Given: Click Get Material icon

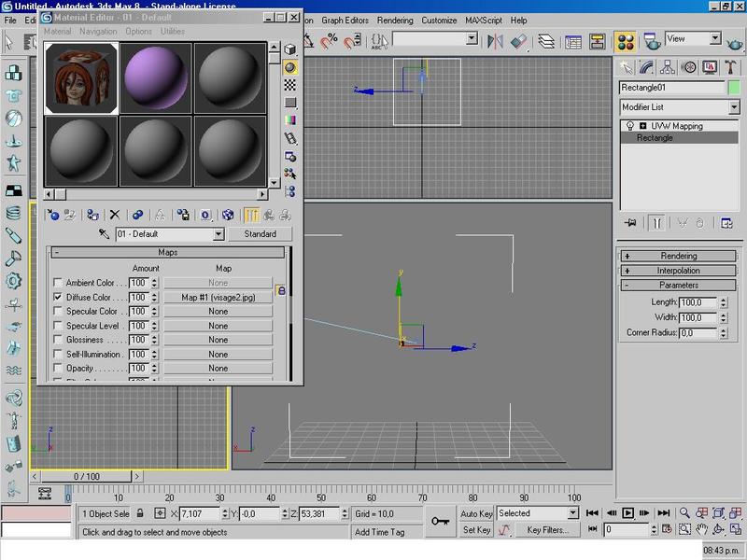Looking at the screenshot, I should (x=53, y=216).
